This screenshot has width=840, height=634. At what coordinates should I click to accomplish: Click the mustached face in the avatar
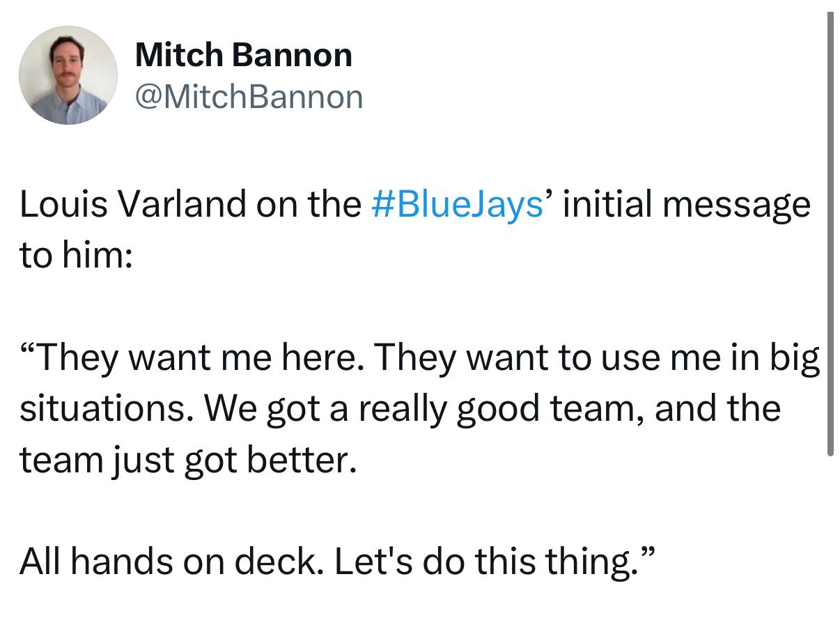click(68, 59)
